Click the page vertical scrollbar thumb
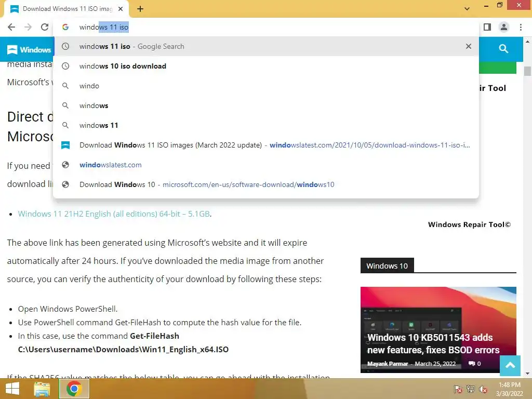 (527, 72)
